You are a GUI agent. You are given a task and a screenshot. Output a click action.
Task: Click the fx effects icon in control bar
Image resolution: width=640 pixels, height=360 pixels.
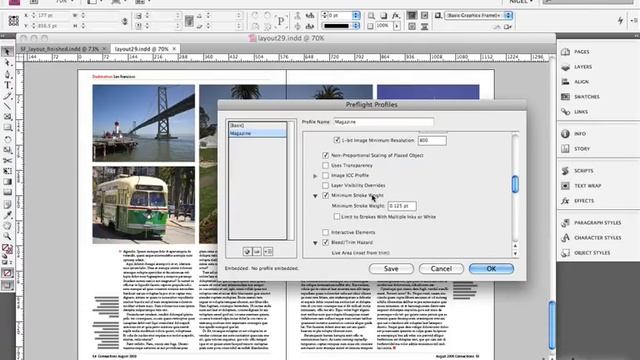(x=396, y=16)
